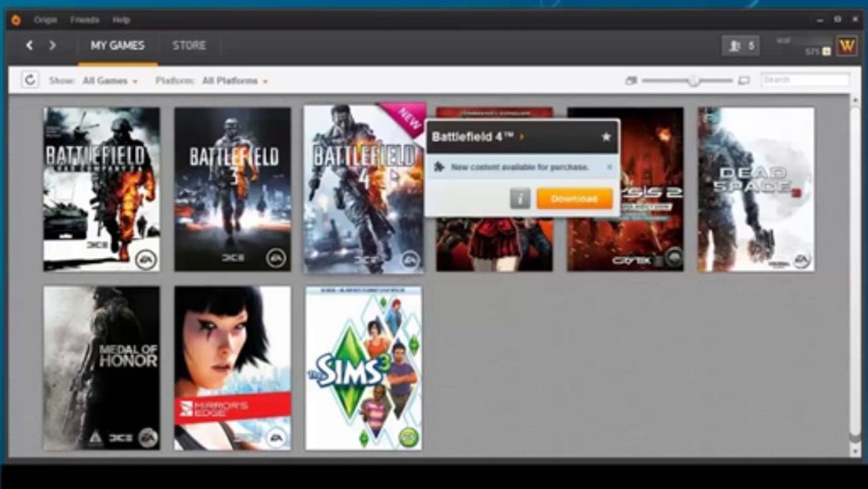
Task: Dismiss the new content notification
Action: pyautogui.click(x=609, y=166)
